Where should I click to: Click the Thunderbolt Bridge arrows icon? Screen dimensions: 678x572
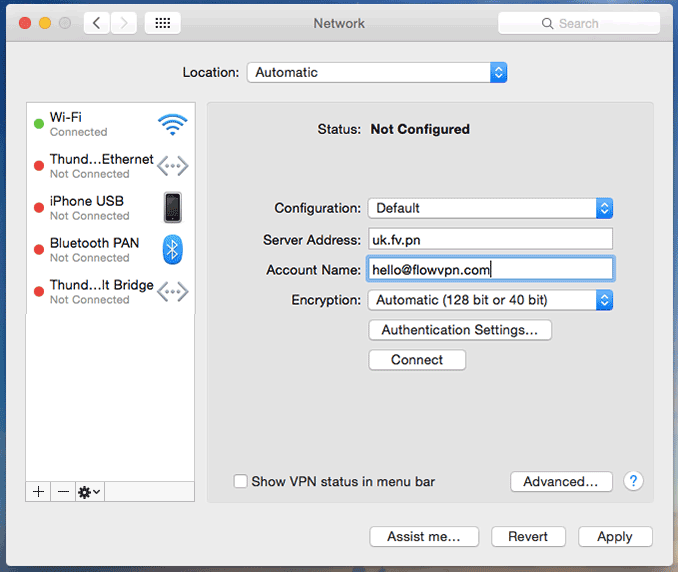point(173,291)
